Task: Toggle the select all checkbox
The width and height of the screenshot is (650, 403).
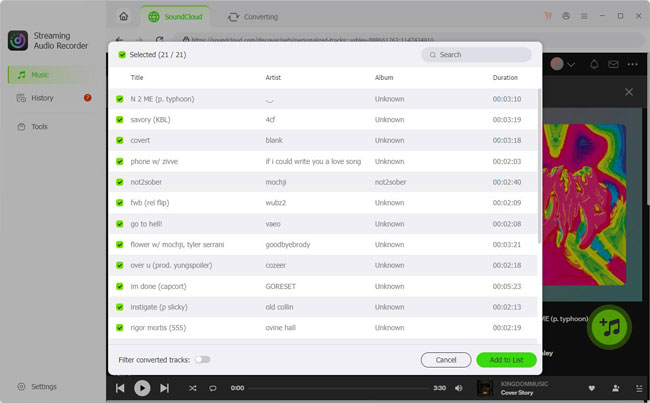Action: point(122,55)
